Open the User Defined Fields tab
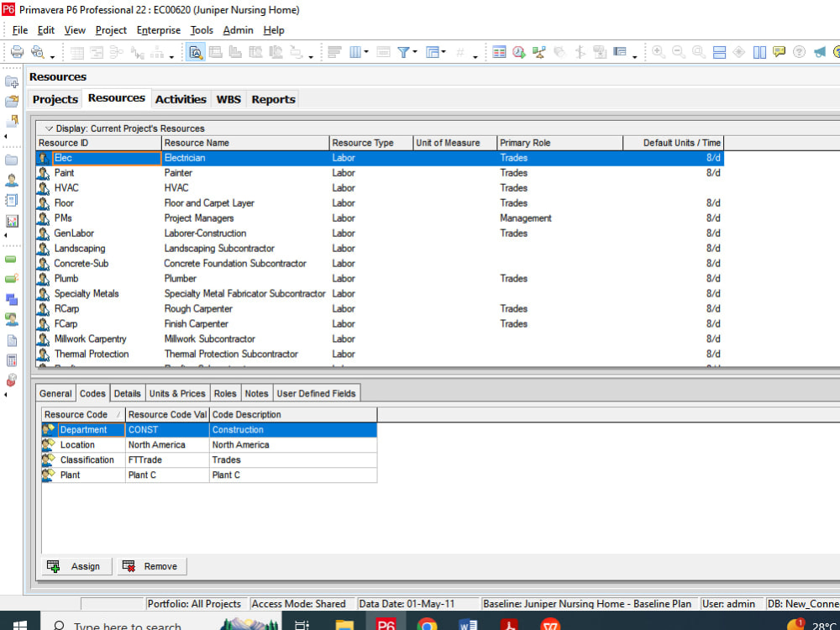This screenshot has width=840, height=630. [x=316, y=393]
